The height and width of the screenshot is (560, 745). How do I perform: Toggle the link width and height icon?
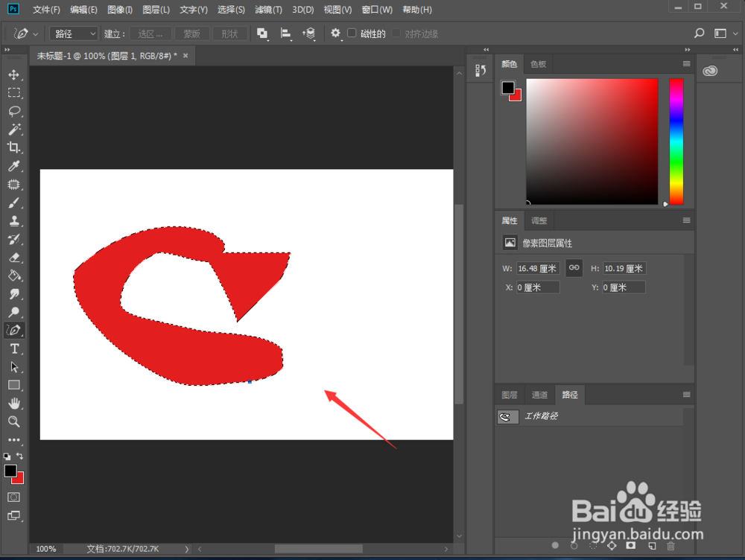pyautogui.click(x=574, y=267)
